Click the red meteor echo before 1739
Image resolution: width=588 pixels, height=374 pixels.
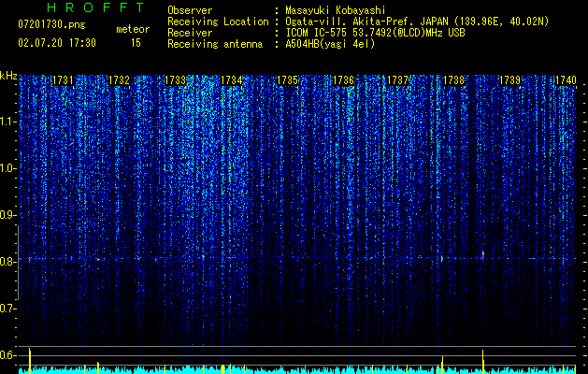point(483,255)
